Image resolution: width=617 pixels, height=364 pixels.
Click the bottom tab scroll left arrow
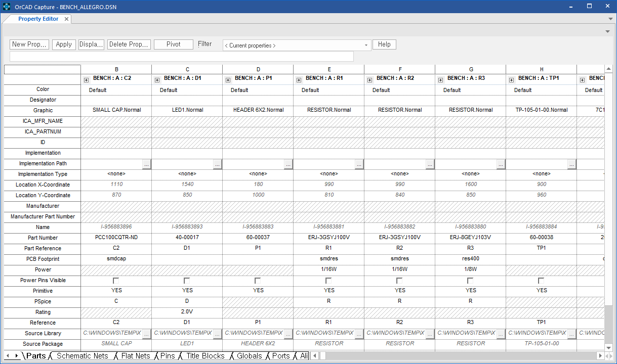point(8,356)
